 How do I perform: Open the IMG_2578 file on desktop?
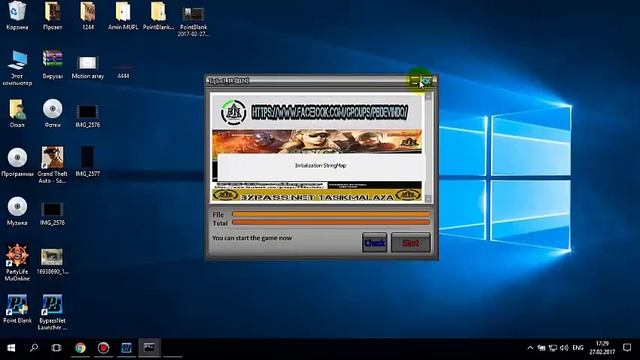[52, 214]
